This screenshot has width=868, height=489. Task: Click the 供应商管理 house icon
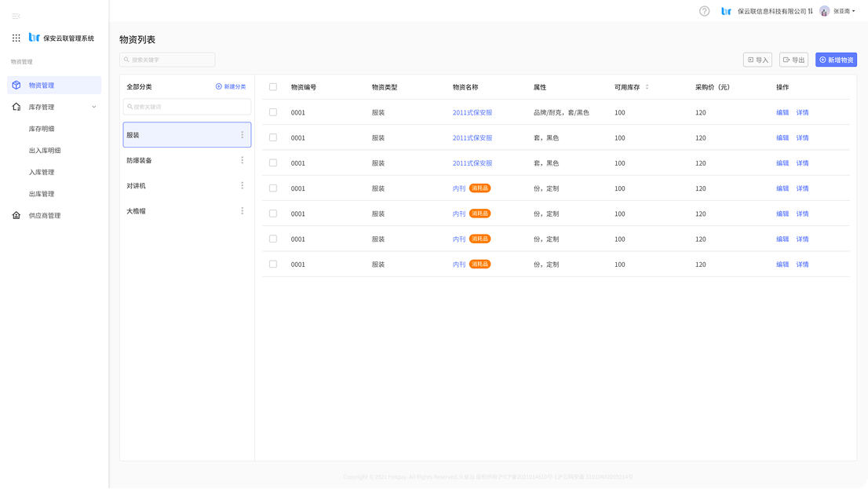point(16,215)
